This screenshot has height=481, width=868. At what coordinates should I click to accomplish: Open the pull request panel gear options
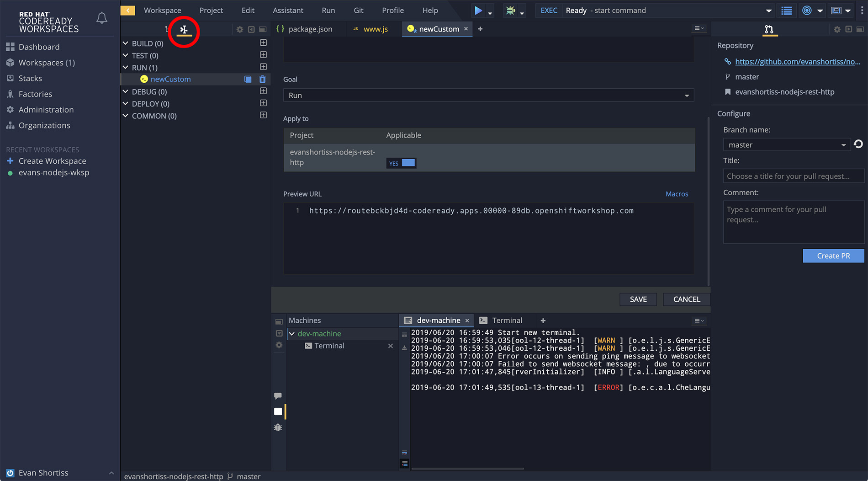pyautogui.click(x=837, y=29)
